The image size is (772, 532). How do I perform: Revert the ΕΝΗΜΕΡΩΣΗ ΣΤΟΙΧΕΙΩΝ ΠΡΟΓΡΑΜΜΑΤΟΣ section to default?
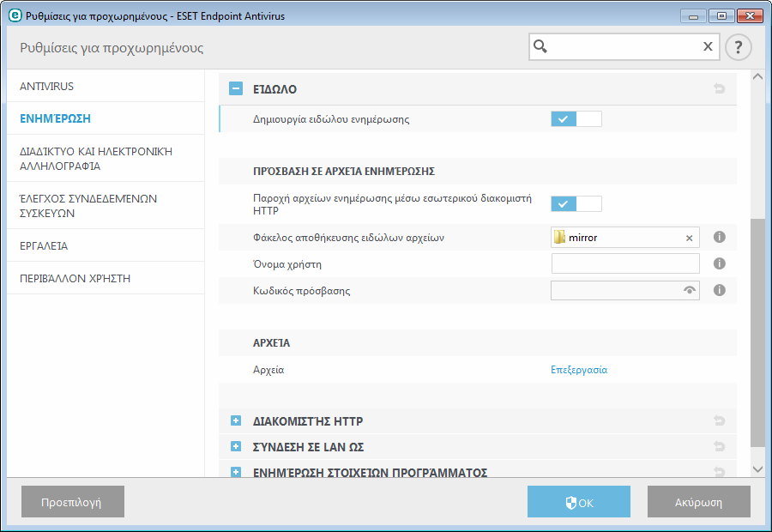pos(719,471)
